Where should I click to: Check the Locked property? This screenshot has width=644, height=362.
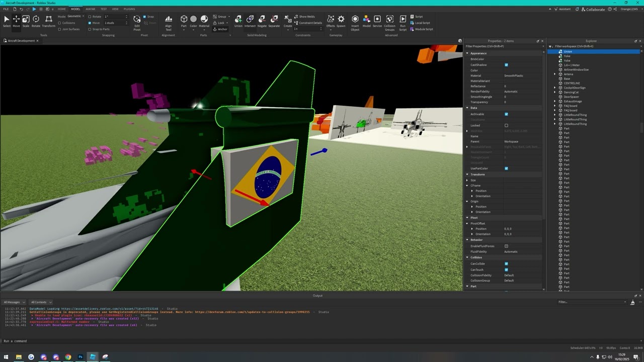[x=506, y=125]
